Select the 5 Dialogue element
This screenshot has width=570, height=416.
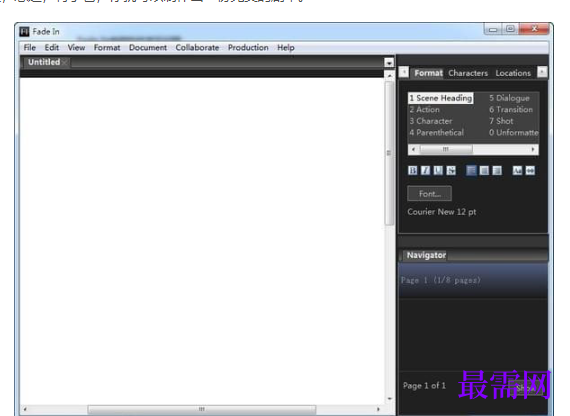tap(509, 98)
